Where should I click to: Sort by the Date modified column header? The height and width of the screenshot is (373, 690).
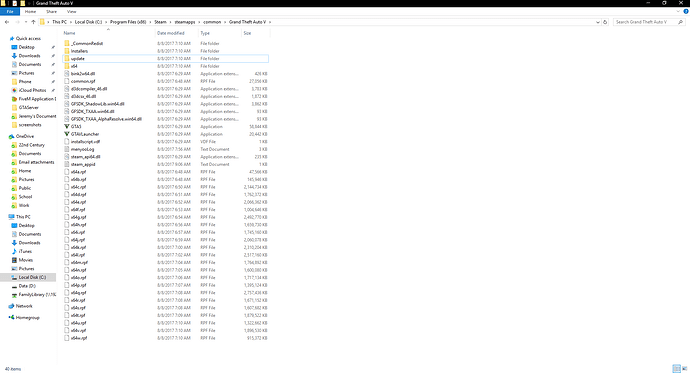[x=171, y=33]
